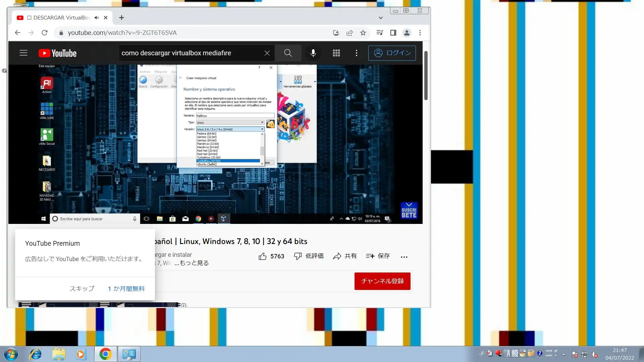Viewport: 644px width, 362px height.
Task: Open Chrome's three-dot menu
Action: pos(420,33)
